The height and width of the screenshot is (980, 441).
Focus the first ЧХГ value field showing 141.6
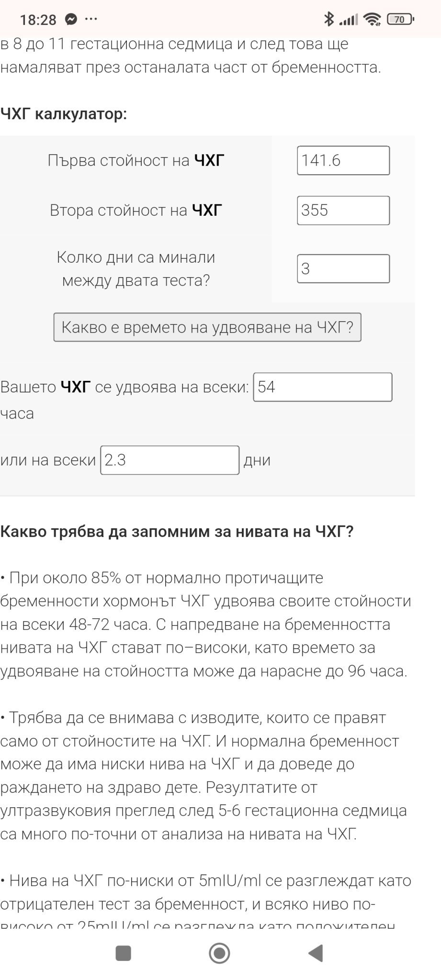(343, 160)
